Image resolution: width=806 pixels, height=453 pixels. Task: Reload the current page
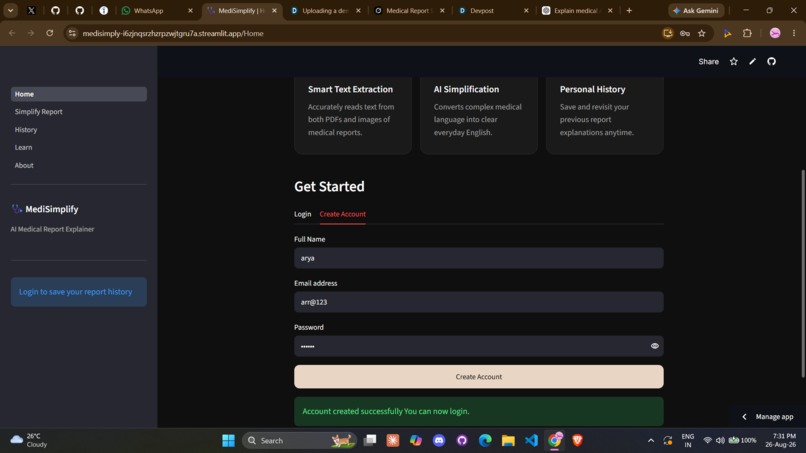[49, 33]
